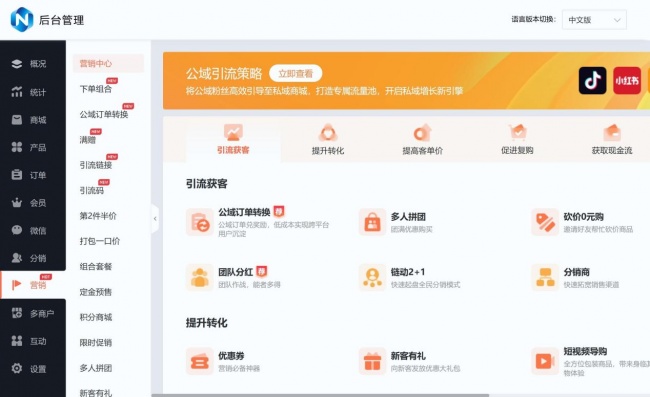Select 营销中心 in the submenu
Viewport: 650px width, 397px height.
click(x=109, y=63)
